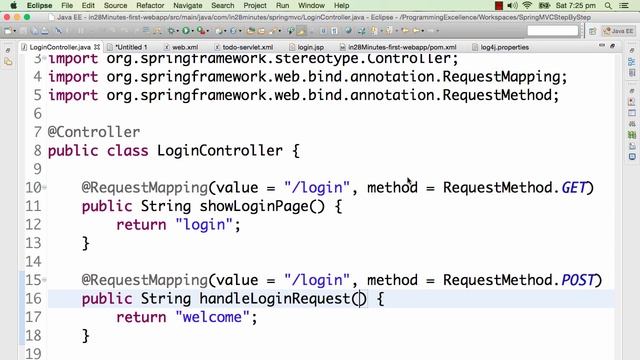This screenshot has height=360, width=640.
Task: Open dropdown arrow beside Back navigation
Action: click(x=422, y=31)
